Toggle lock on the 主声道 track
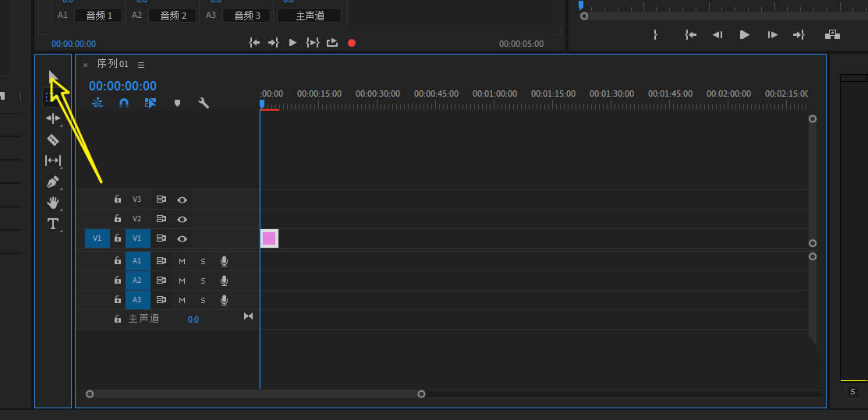 117,319
